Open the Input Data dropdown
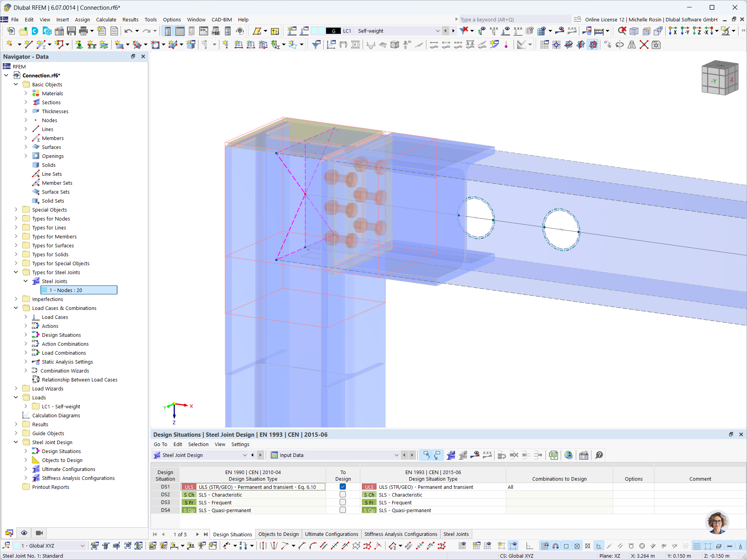Viewport: 747px width, 560px height. click(396, 455)
